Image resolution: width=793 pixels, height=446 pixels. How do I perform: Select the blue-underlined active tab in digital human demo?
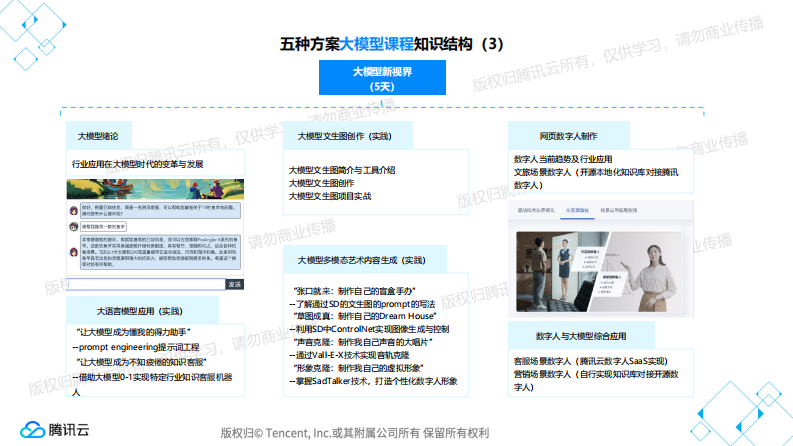tap(577, 210)
